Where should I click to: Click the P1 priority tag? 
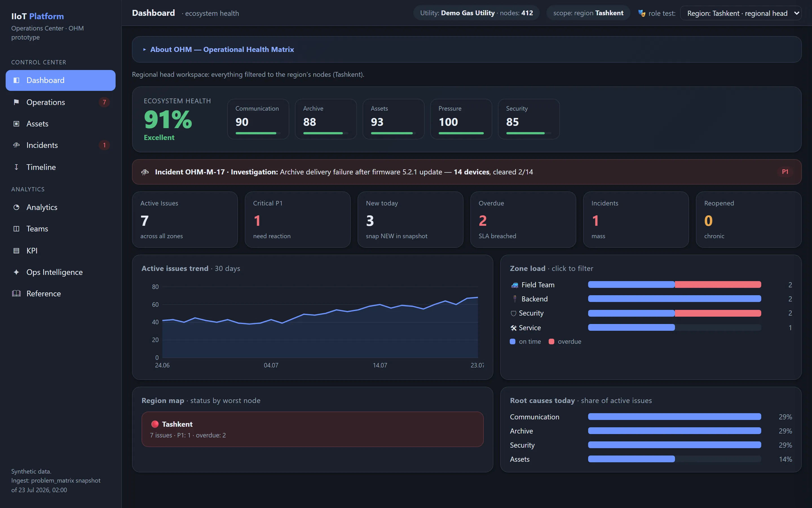785,172
